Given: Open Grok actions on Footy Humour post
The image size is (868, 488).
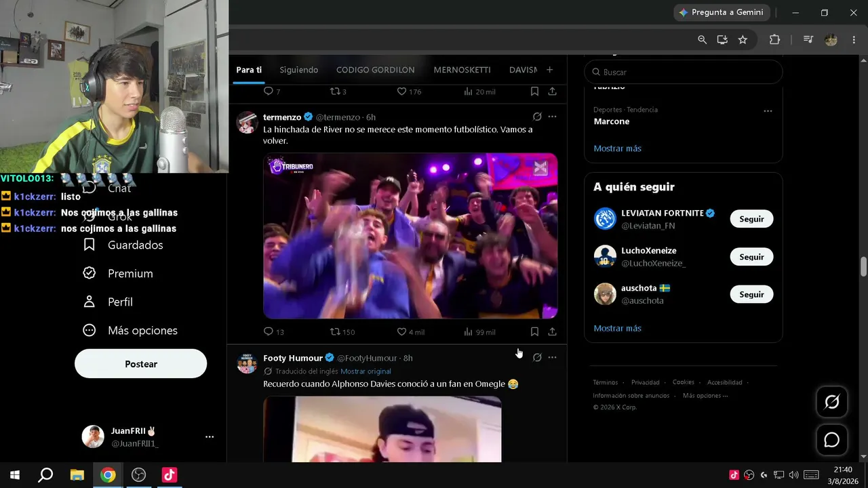Looking at the screenshot, I should (537, 357).
